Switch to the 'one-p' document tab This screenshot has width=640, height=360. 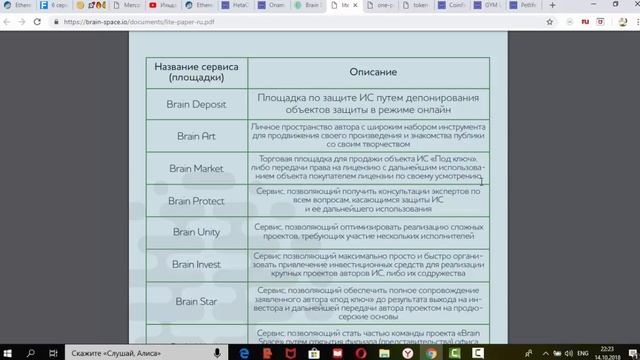380,5
